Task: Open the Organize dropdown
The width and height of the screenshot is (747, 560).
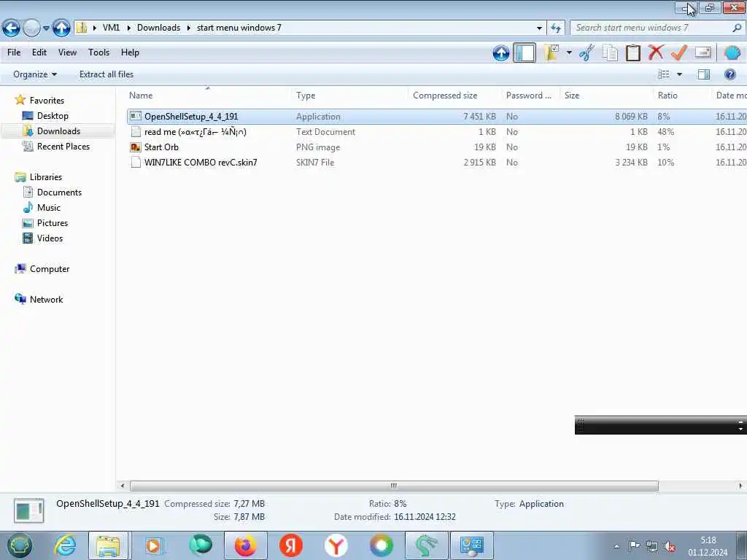Action: 35,74
